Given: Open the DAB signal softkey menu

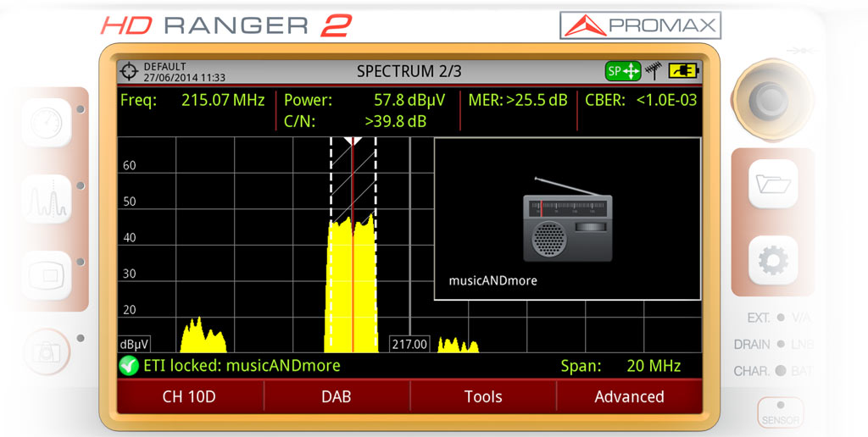Looking at the screenshot, I should coord(337,396).
